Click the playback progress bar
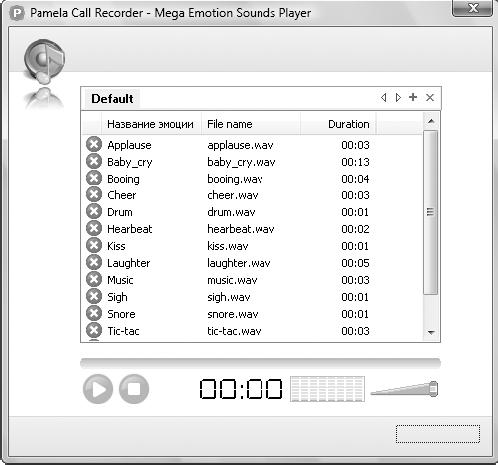The height and width of the screenshot is (465, 498). [260, 363]
